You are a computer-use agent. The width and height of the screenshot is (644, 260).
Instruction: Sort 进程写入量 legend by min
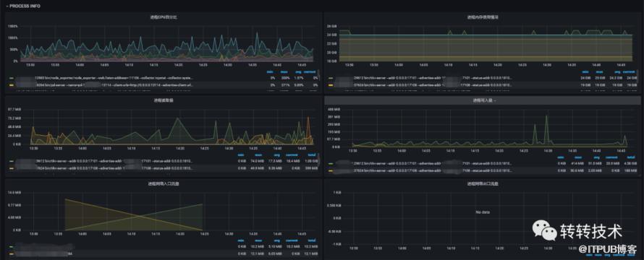pyautogui.click(x=562, y=157)
